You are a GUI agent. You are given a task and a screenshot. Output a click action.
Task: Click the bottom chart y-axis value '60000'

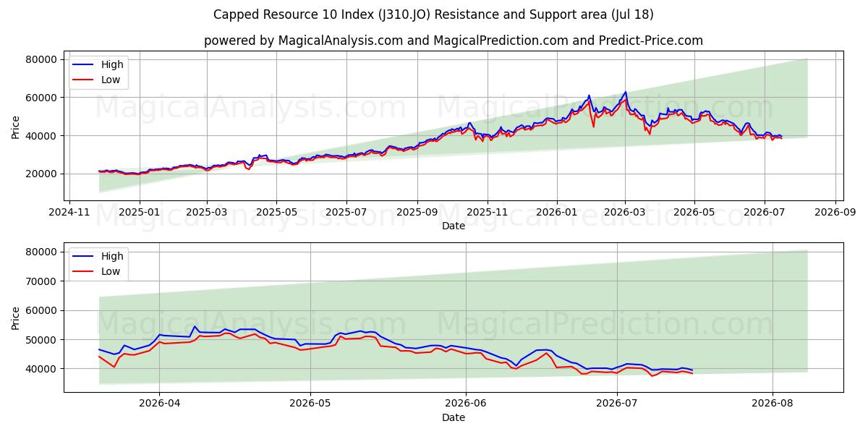42,310
